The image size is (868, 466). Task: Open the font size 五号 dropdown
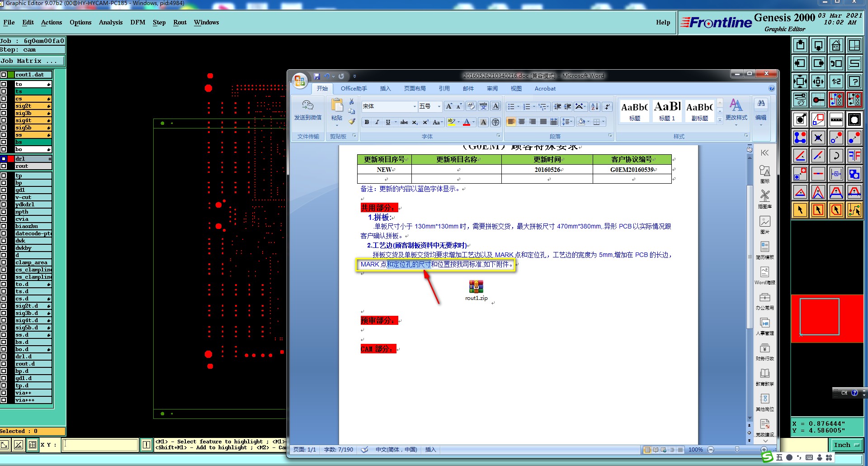click(x=439, y=106)
